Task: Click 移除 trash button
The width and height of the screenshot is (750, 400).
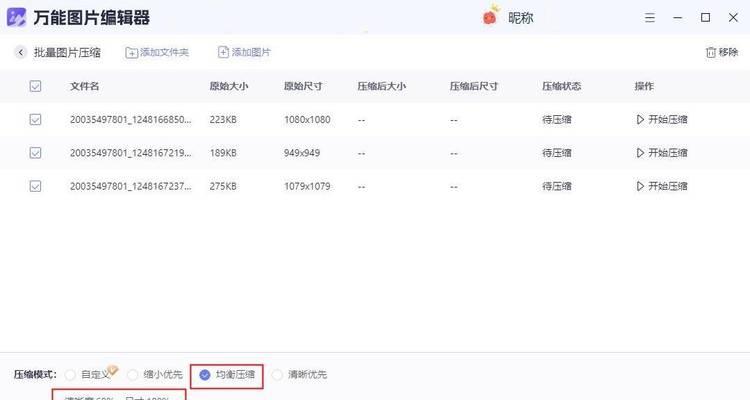Action: point(722,52)
